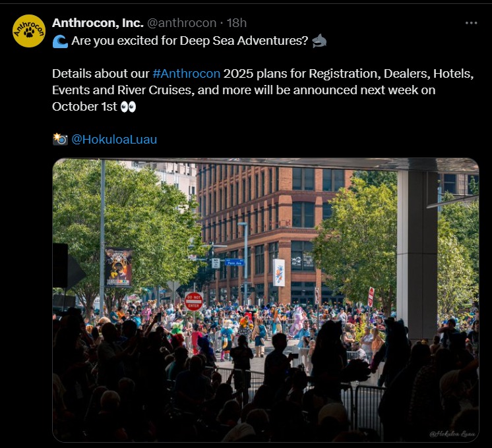Click the Anthrocon lamppost banner in the photo
This screenshot has width=492, height=448.
(x=118, y=267)
